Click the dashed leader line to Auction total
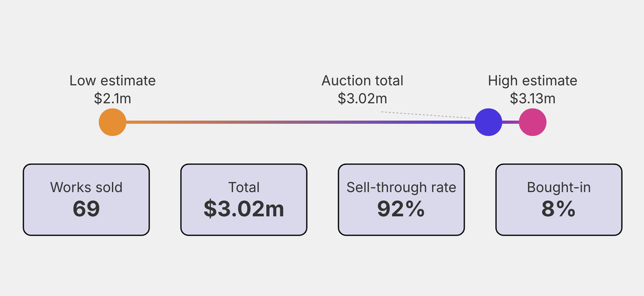The image size is (644, 296). [425, 115]
